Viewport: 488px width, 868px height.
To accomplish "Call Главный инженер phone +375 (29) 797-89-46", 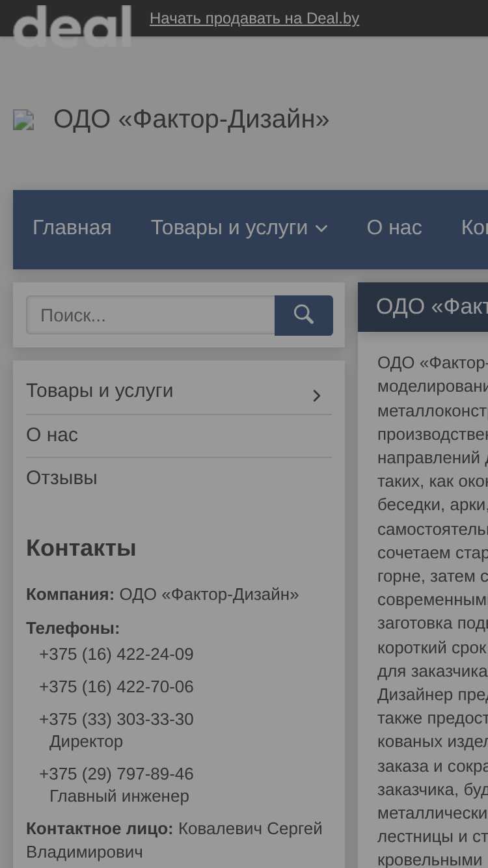I will (116, 774).
